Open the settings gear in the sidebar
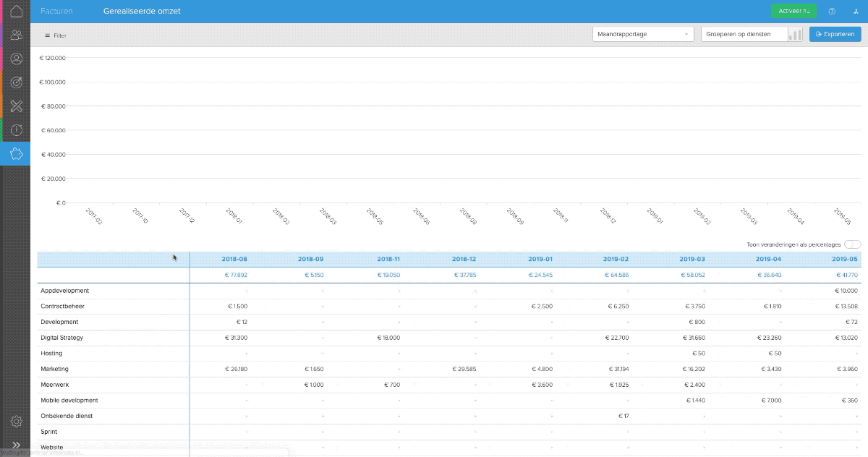 (16, 421)
